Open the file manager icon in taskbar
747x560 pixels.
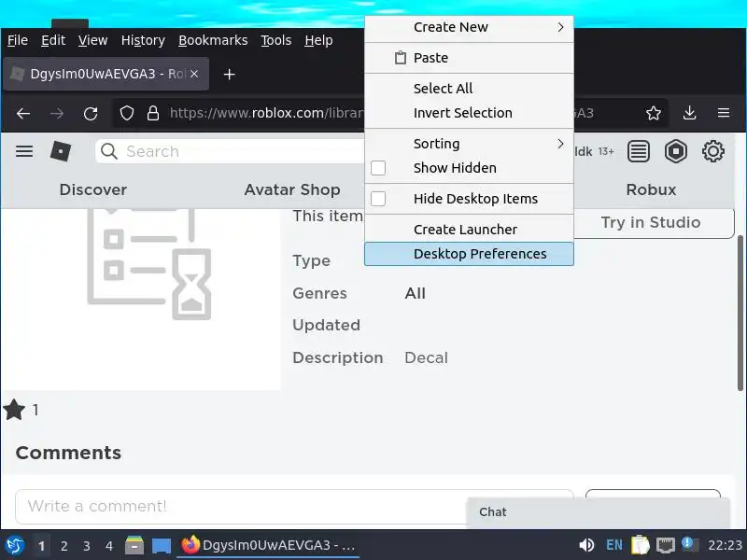(x=134, y=545)
